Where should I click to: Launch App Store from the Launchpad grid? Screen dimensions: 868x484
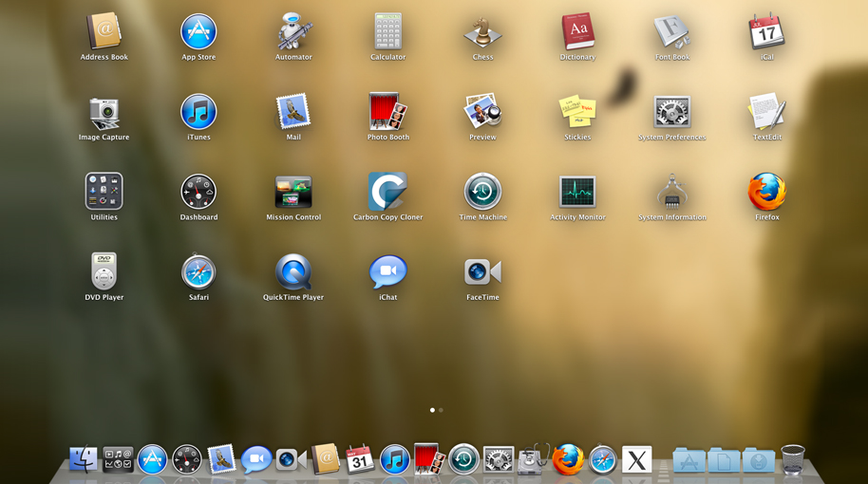click(198, 31)
